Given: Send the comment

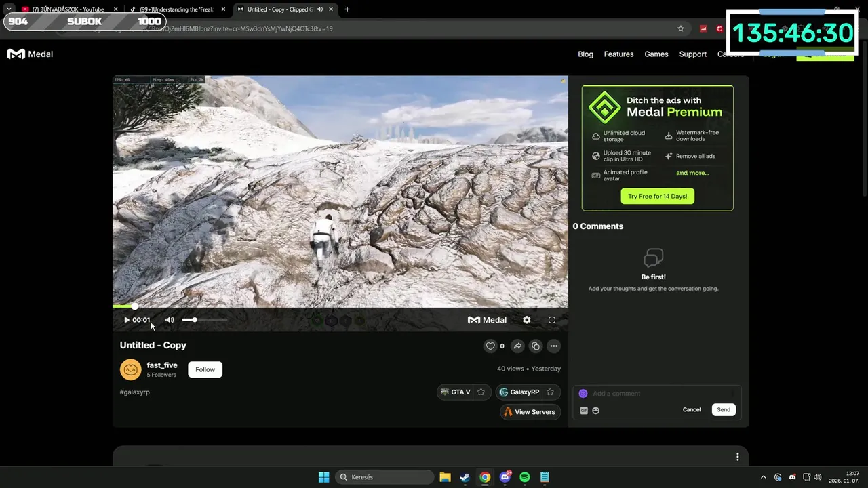Looking at the screenshot, I should point(724,409).
